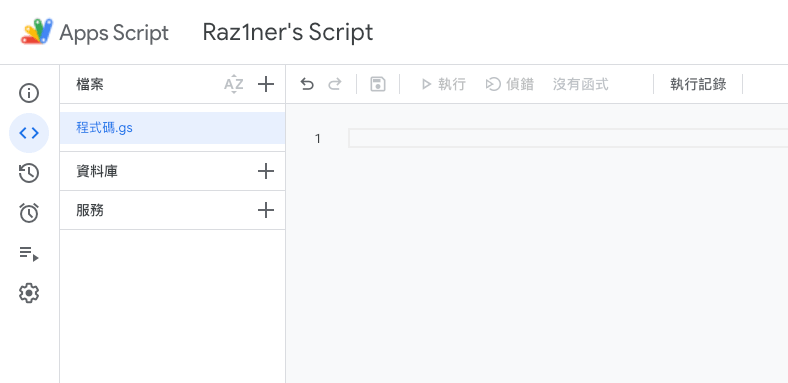The height and width of the screenshot is (383, 788).
Task: Undo the last edit
Action: click(307, 84)
